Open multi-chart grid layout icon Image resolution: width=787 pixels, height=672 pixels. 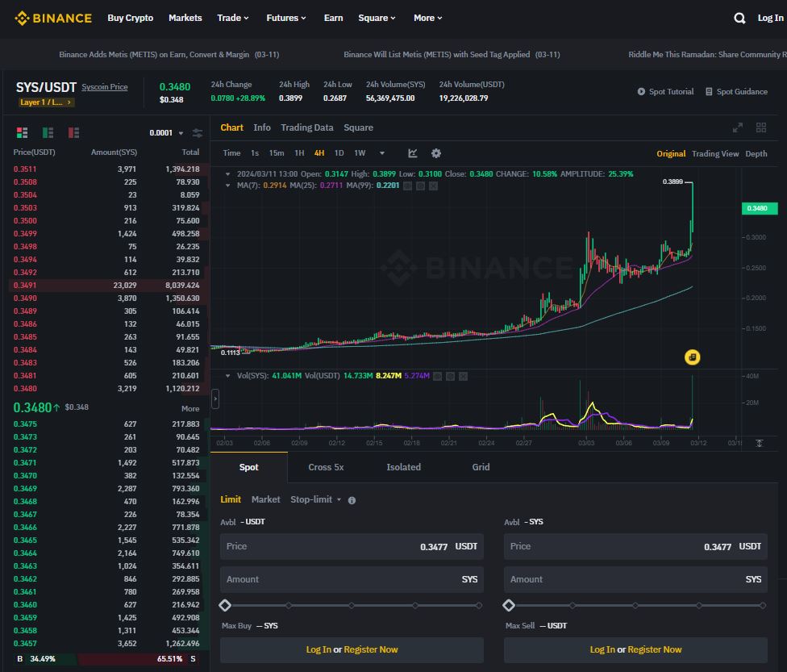761,127
